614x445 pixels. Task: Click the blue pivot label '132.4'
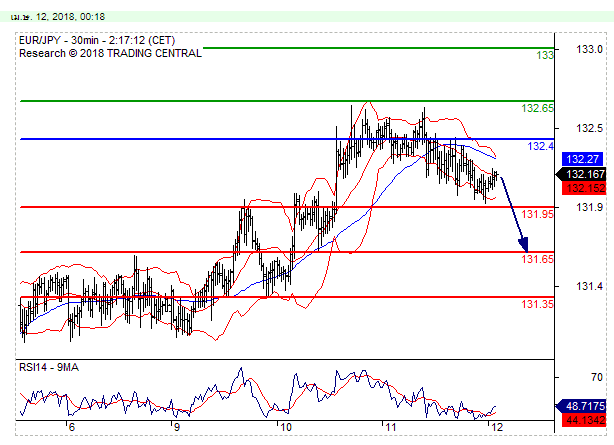(x=541, y=146)
